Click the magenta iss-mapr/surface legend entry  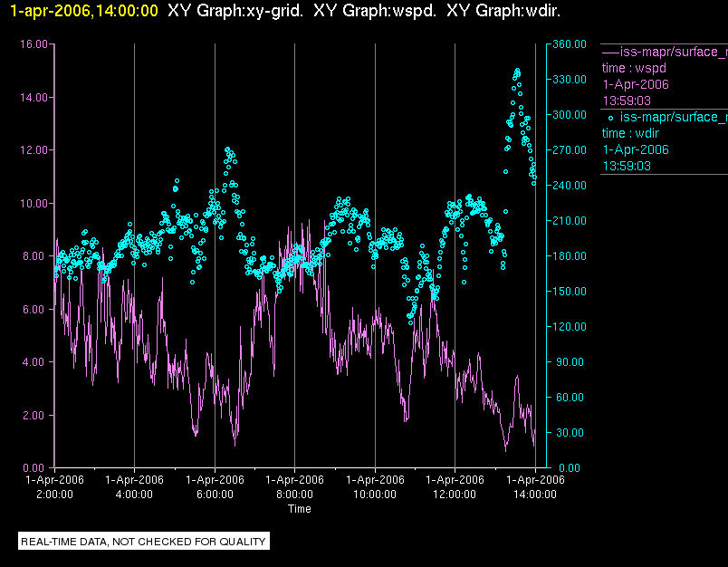coord(665,52)
